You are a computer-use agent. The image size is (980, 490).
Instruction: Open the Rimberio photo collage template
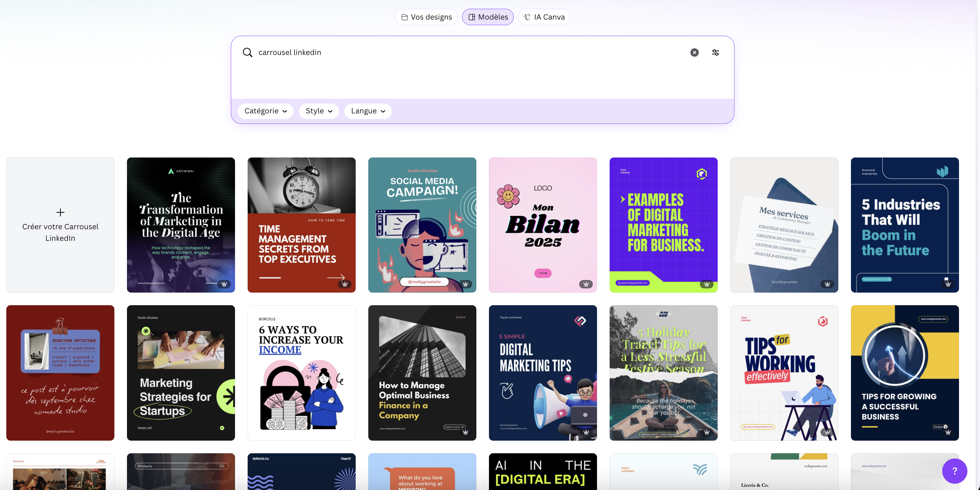pyautogui.click(x=60, y=471)
